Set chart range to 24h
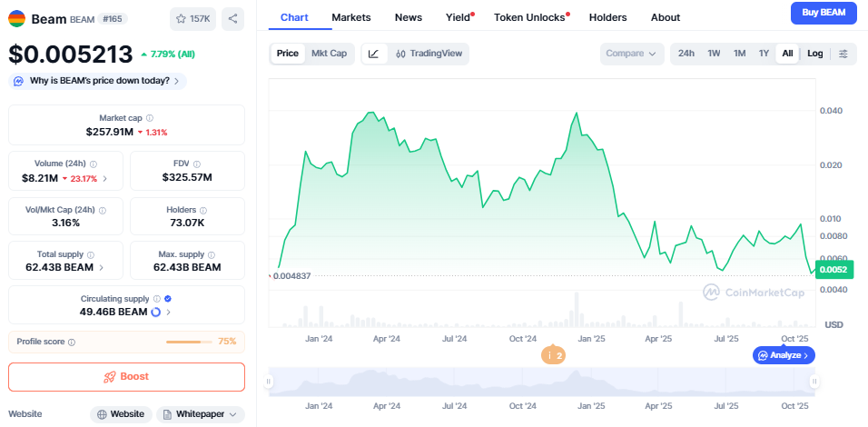The image size is (868, 427). pyautogui.click(x=686, y=54)
